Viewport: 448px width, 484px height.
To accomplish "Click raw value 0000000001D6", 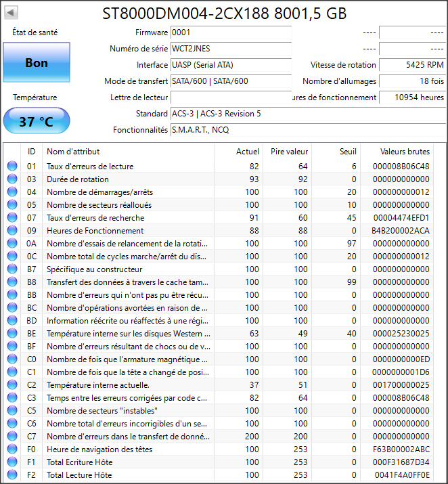I will pos(401,372).
